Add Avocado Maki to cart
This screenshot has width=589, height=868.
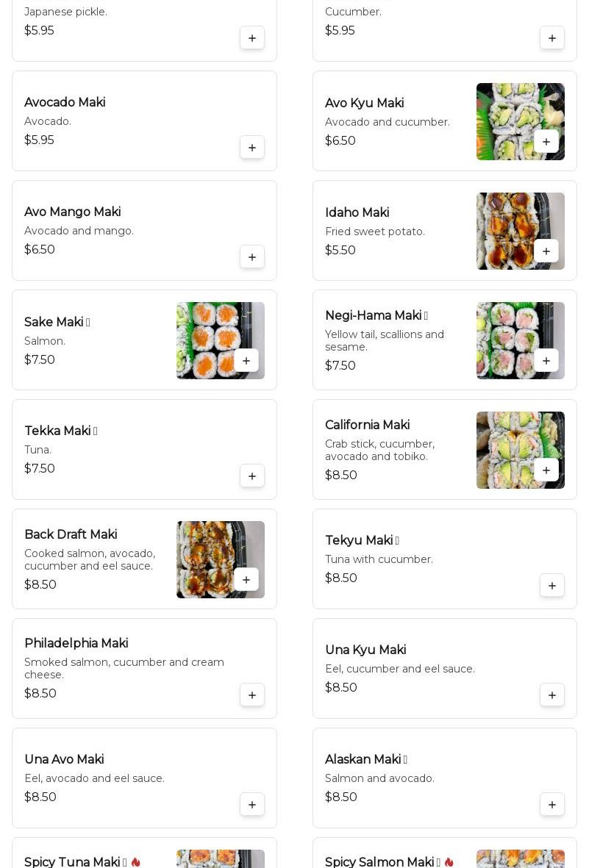252,148
